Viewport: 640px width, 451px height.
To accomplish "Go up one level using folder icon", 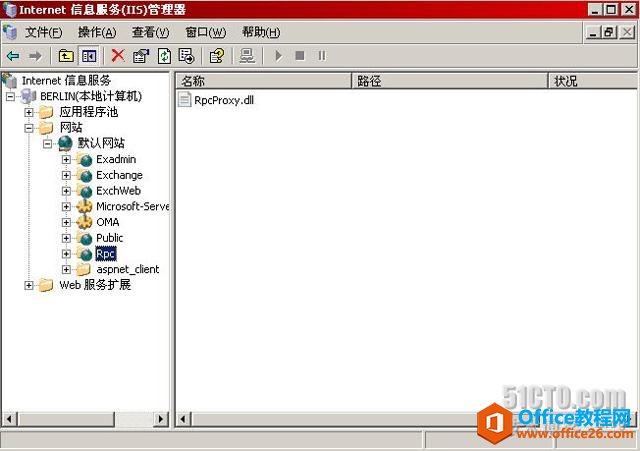I will point(66,56).
